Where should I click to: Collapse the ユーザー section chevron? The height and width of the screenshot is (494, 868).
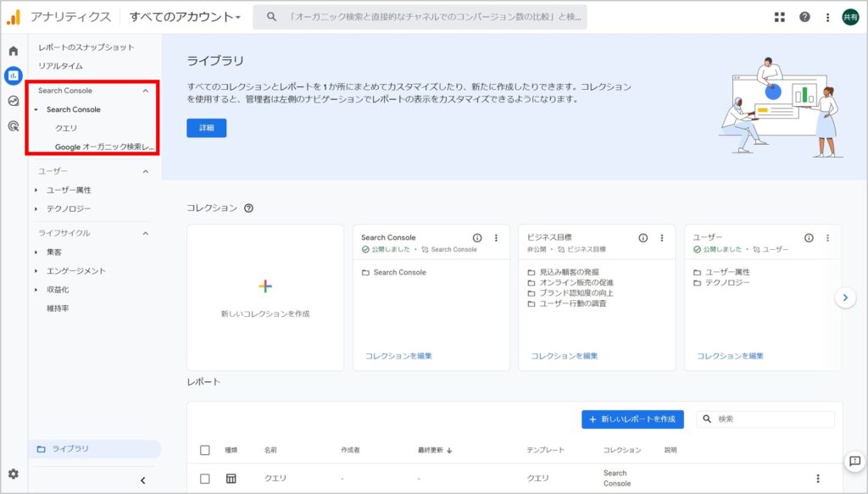click(x=146, y=171)
